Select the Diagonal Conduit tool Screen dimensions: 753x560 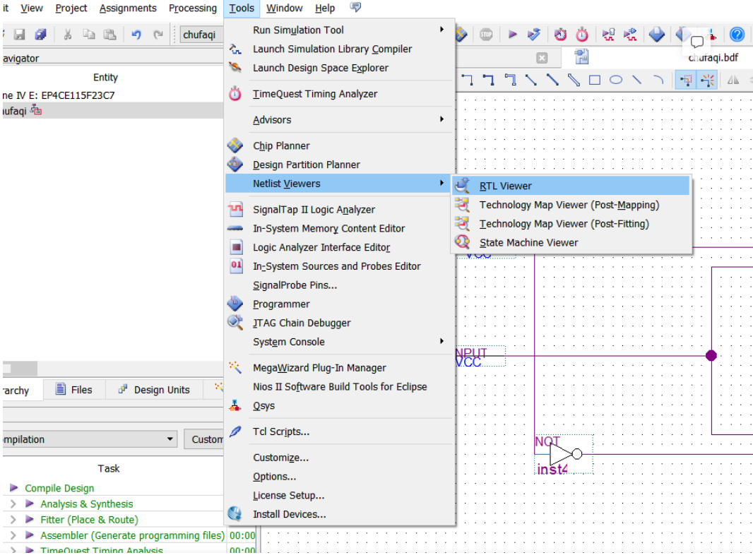[x=574, y=80]
